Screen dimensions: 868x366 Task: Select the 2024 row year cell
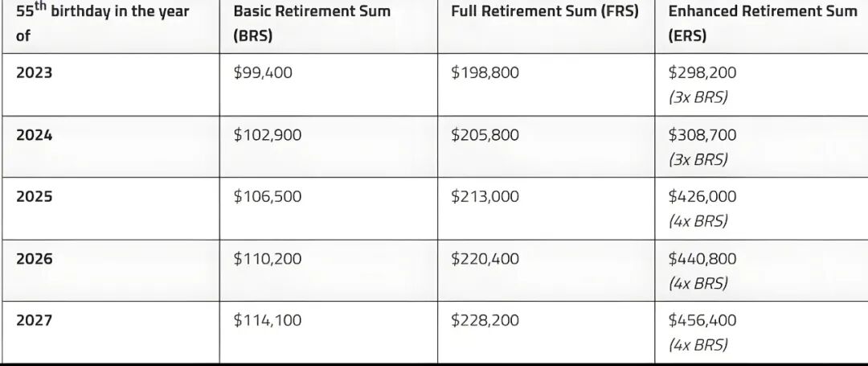click(34, 135)
